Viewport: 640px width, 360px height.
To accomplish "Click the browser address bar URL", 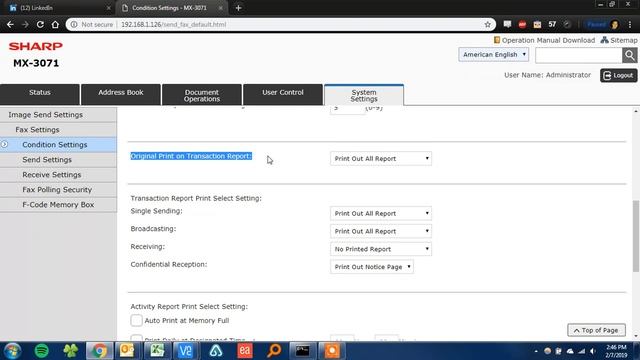I will coord(173,24).
